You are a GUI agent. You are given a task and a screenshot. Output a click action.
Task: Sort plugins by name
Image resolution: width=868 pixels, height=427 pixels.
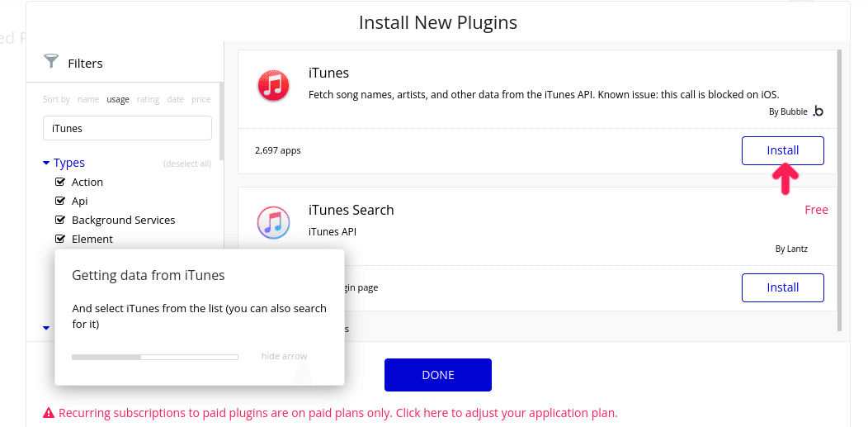click(88, 99)
